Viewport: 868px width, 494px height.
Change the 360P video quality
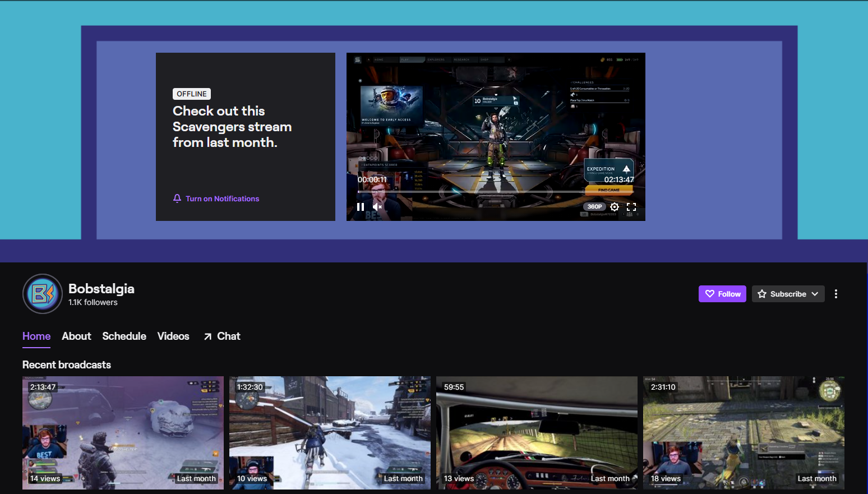coord(595,207)
